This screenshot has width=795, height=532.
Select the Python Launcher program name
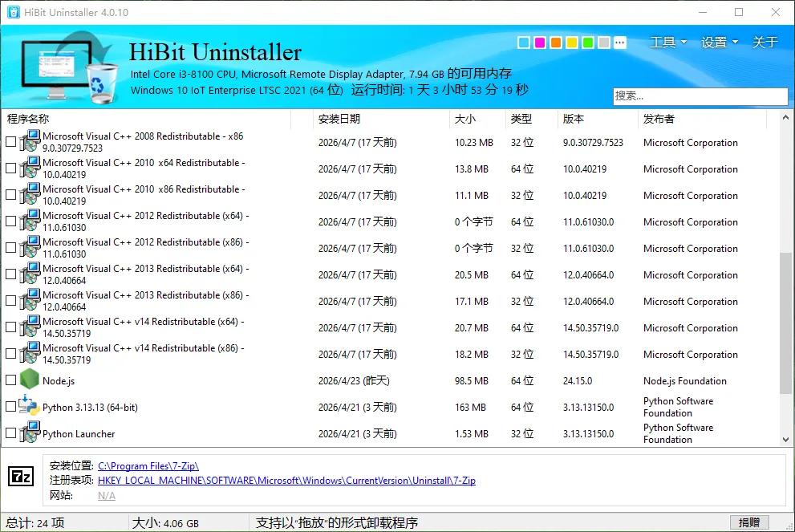pos(79,433)
